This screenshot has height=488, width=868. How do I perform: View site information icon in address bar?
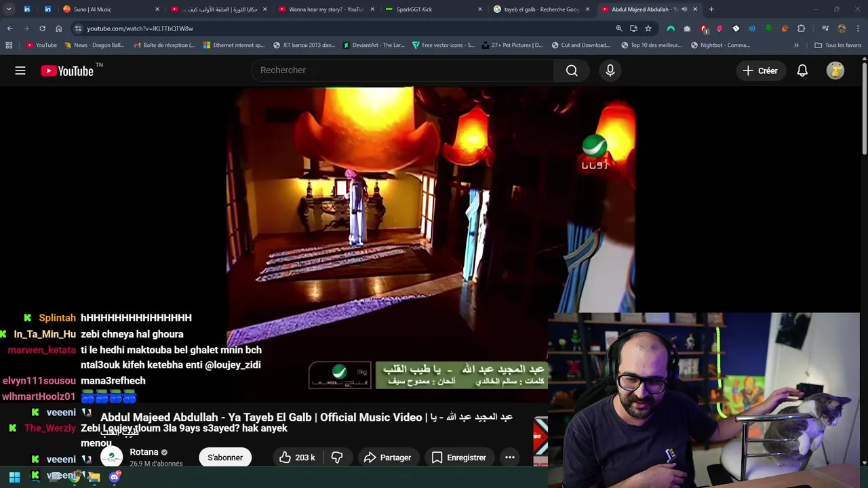pyautogui.click(x=78, y=28)
